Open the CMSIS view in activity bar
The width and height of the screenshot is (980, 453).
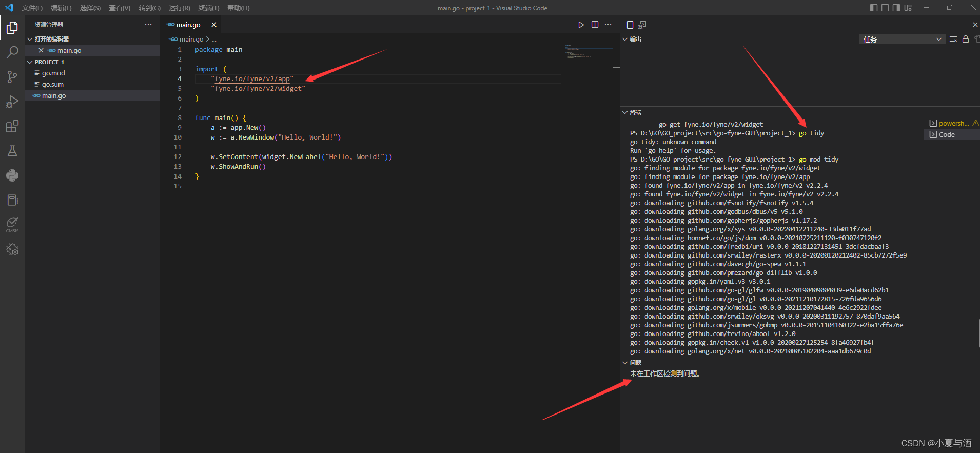point(12,225)
